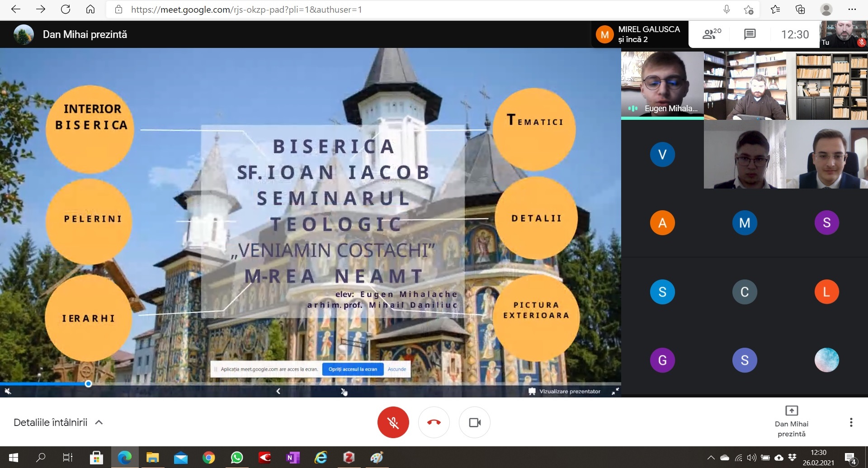Click the presentation progress slider handle
The width and height of the screenshot is (868, 468).
89,383
